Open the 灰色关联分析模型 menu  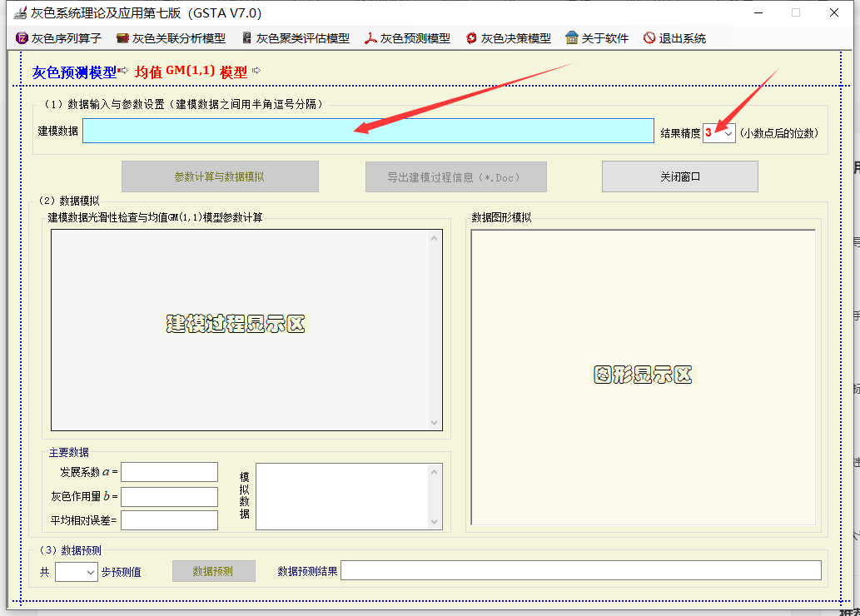172,37
